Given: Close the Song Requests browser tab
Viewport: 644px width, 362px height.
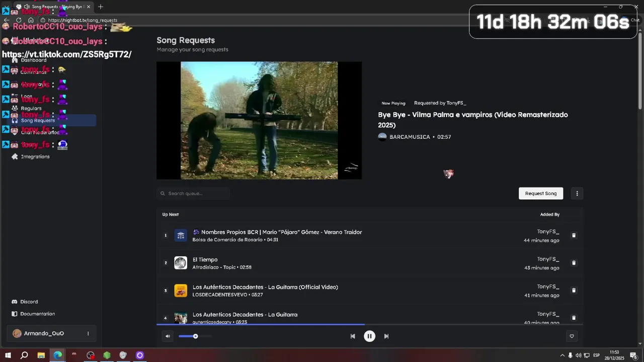Looking at the screenshot, I should click(89, 7).
